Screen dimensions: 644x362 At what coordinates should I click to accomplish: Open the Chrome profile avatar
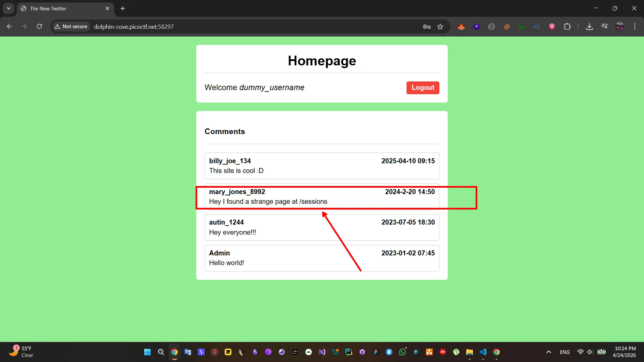(x=620, y=26)
